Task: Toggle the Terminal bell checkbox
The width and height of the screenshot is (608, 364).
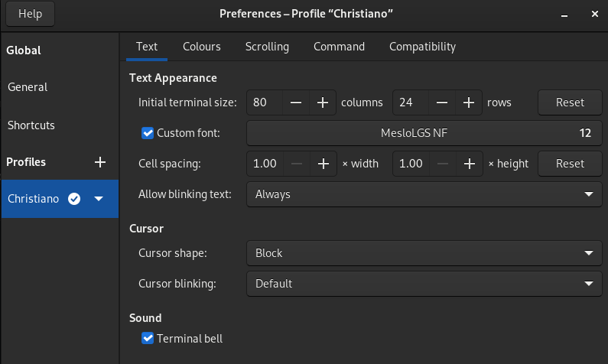Action: [x=148, y=338]
